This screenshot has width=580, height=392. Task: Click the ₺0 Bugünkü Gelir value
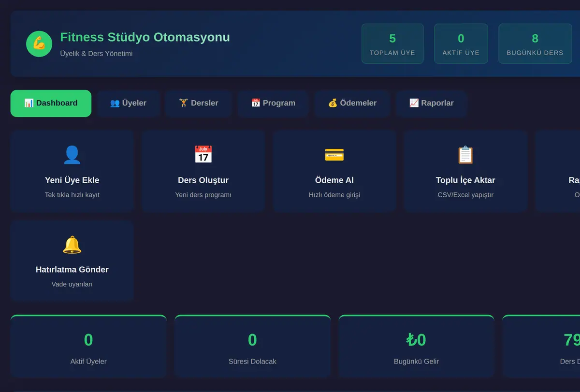(416, 340)
